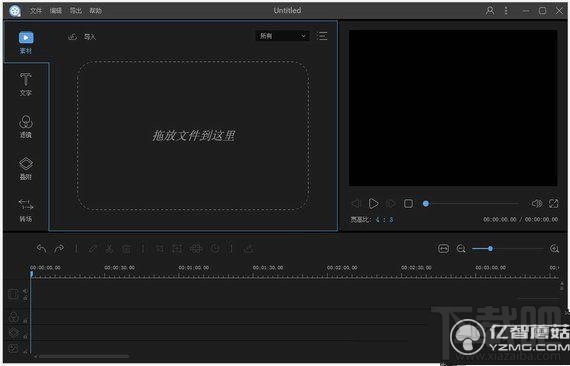The height and width of the screenshot is (366, 570).
Task: Open the 帮助 (Help) menu
Action: 96,11
